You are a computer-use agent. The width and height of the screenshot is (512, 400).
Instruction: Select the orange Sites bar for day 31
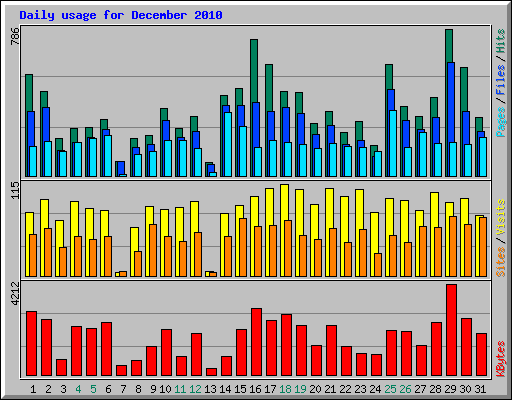[x=483, y=247]
